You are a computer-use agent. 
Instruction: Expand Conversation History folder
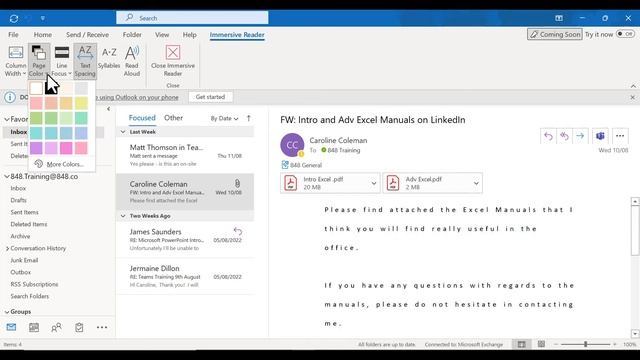[x=7, y=248]
